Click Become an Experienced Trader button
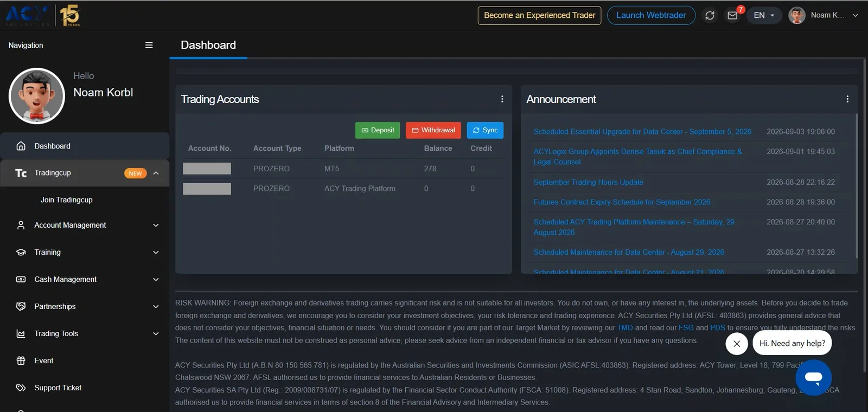868x412 pixels. point(539,15)
